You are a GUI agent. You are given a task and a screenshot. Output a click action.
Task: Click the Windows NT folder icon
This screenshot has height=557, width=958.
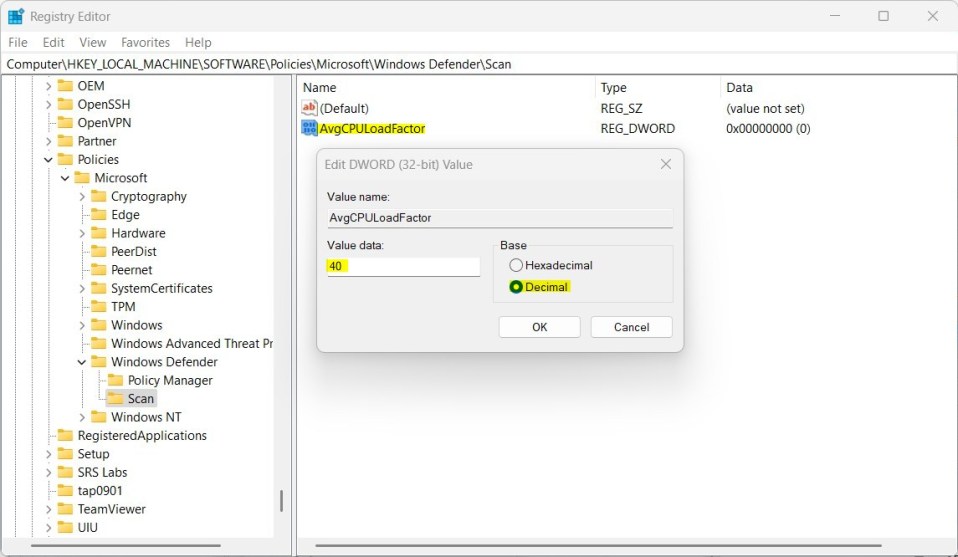point(99,417)
